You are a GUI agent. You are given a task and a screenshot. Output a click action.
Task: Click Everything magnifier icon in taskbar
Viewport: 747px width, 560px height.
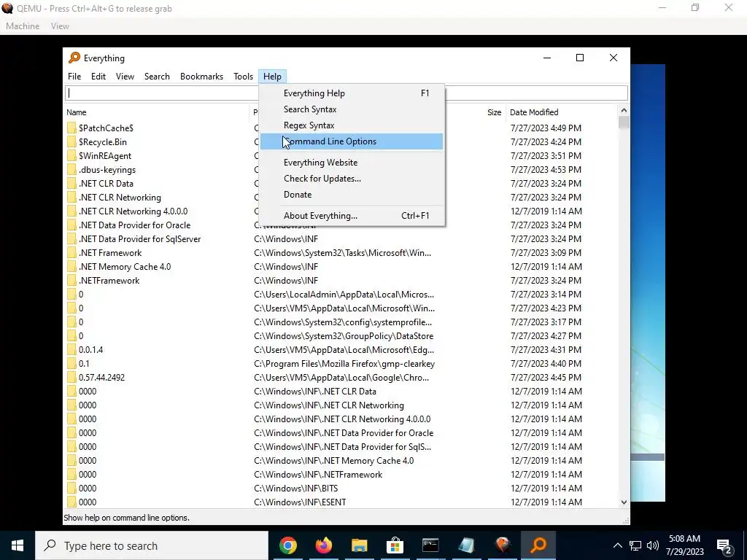click(538, 545)
